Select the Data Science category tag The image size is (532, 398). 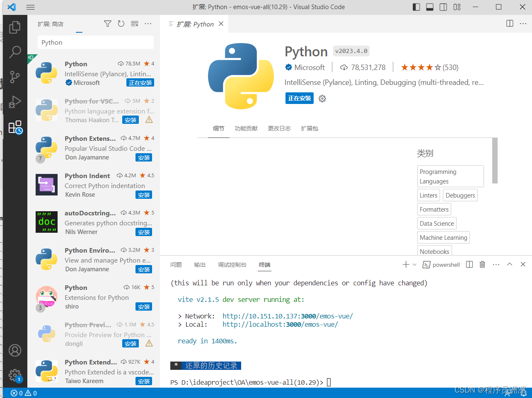pos(437,224)
